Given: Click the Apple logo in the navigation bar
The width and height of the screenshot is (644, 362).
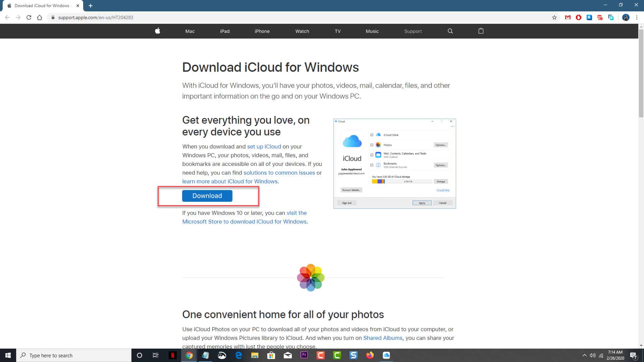Looking at the screenshot, I should click(x=158, y=31).
